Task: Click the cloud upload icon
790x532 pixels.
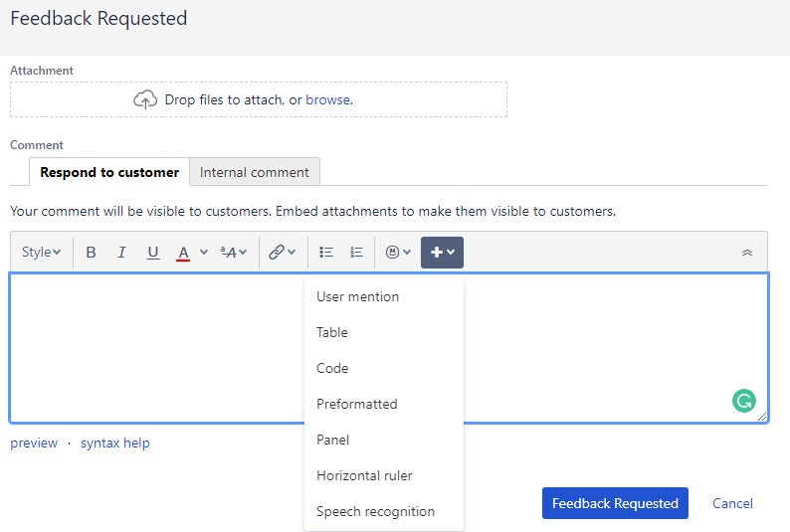Action: [145, 99]
